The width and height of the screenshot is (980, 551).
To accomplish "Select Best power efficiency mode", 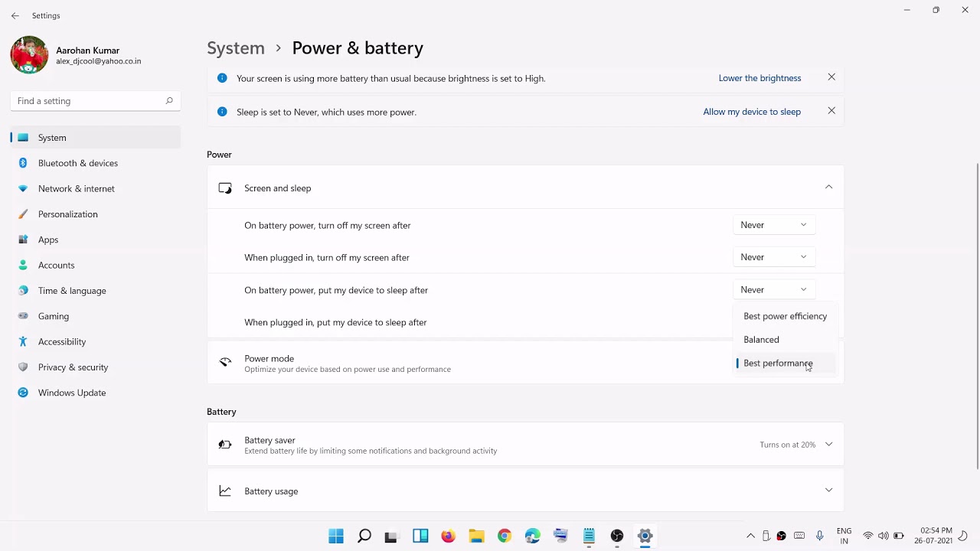I will (786, 316).
